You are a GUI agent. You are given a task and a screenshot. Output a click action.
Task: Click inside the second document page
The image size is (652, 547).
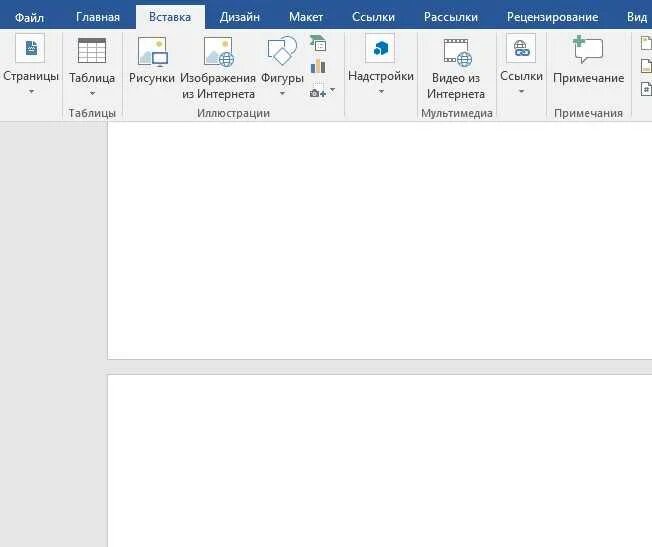[x=380, y=461]
